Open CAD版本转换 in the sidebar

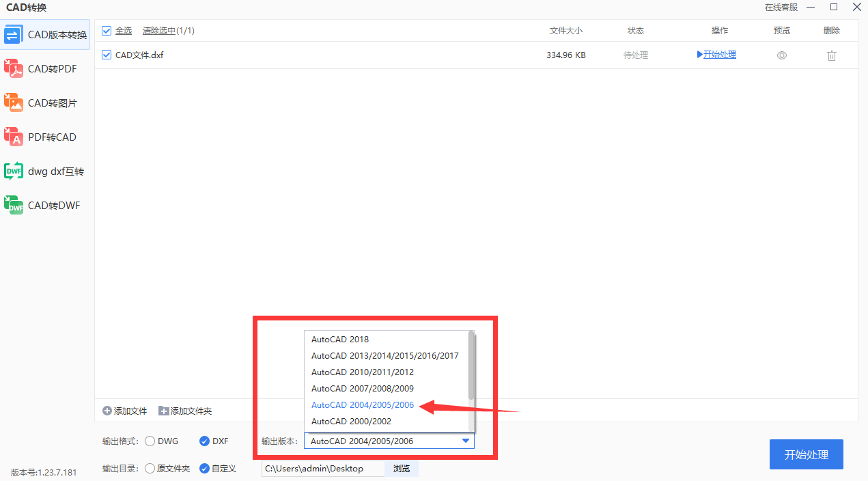[45, 35]
